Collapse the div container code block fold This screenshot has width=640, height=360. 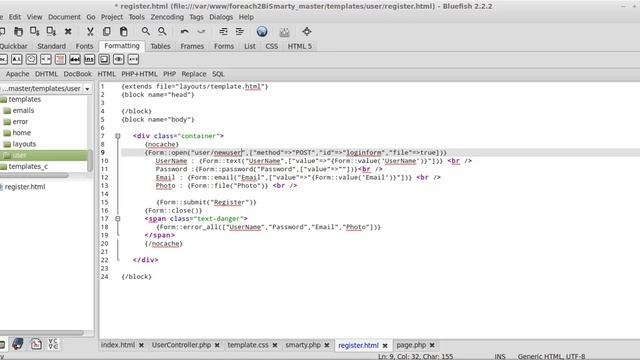click(x=118, y=136)
